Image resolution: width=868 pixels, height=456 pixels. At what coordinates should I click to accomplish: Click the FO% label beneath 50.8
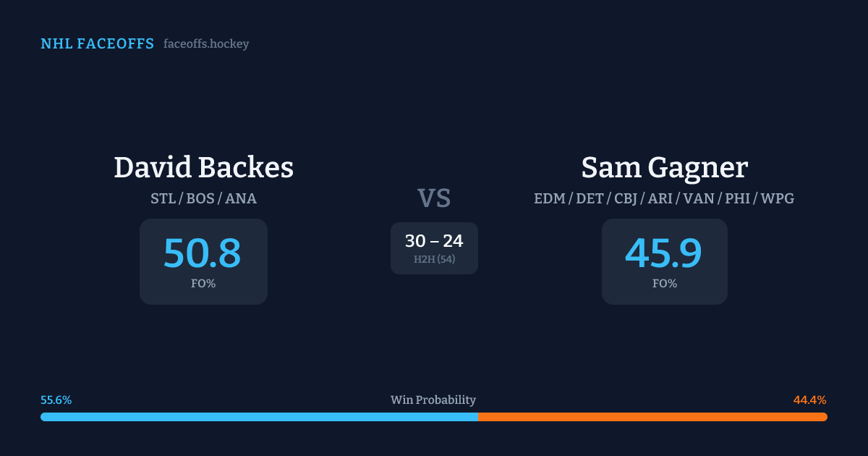coord(203,284)
